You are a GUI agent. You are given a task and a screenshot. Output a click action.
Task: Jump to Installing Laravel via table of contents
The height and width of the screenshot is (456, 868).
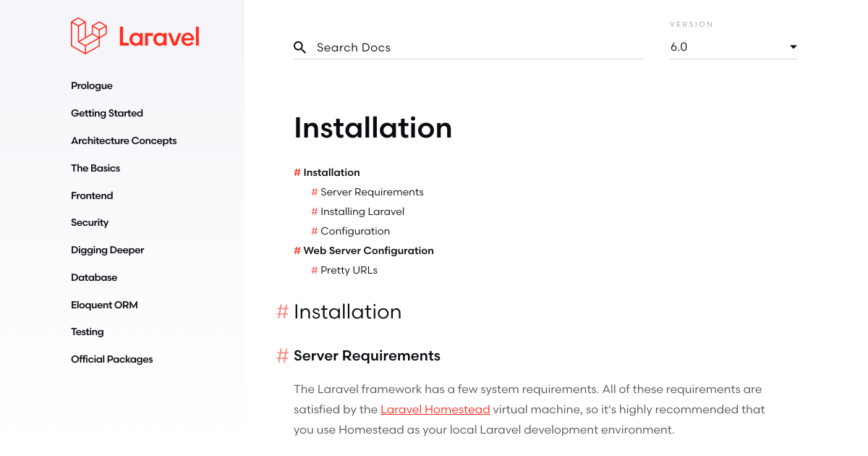coord(362,211)
